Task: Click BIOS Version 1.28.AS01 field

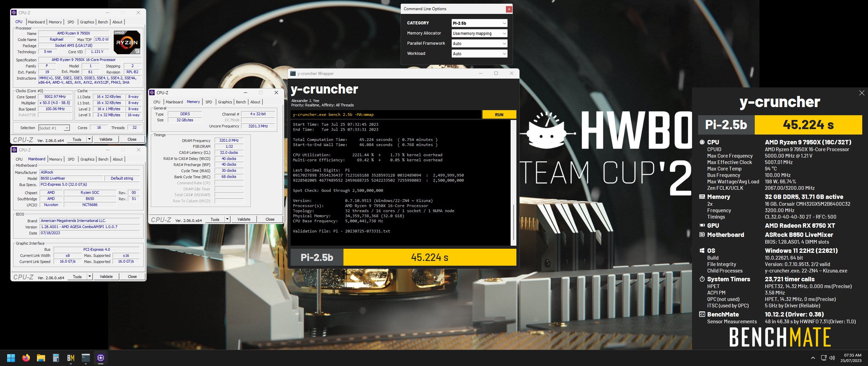Action: point(90,227)
